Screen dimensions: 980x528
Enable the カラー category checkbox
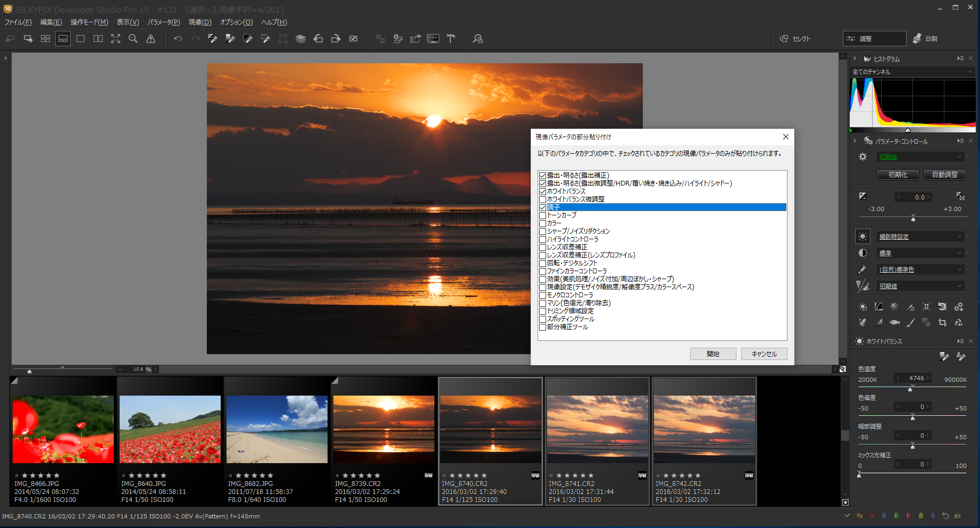(x=542, y=223)
